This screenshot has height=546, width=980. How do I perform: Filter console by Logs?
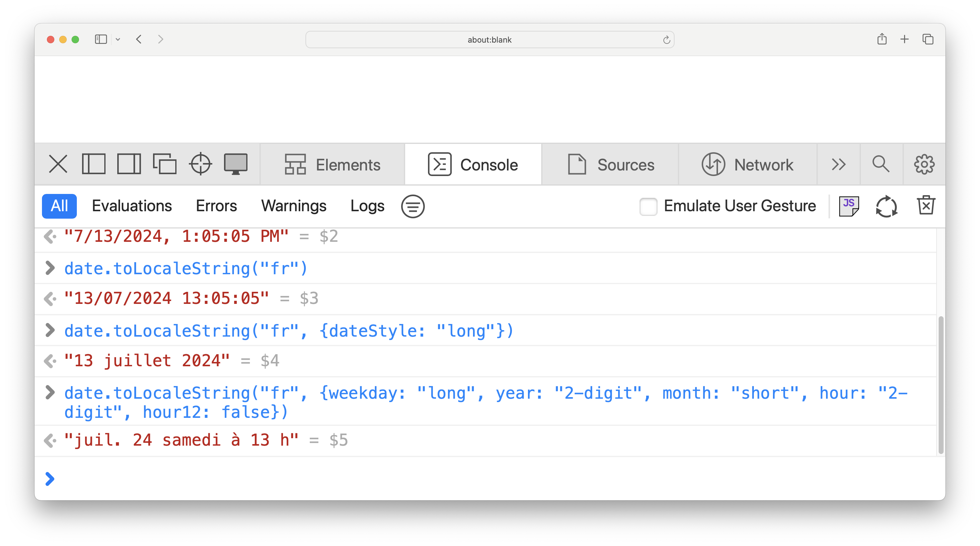[x=367, y=206]
